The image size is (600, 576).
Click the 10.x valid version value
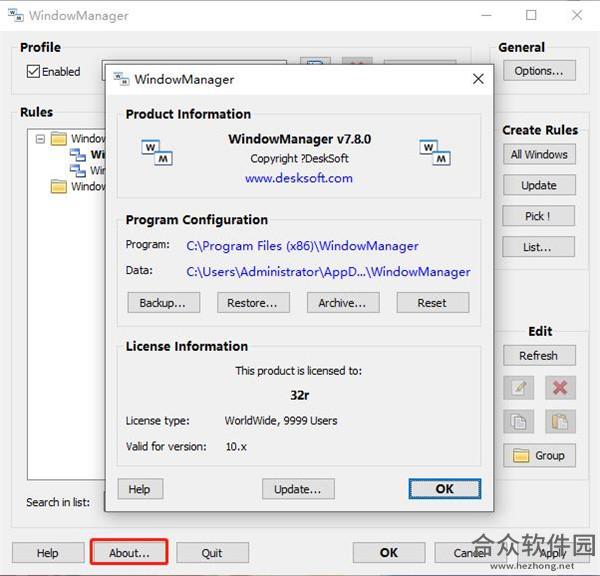pos(236,446)
